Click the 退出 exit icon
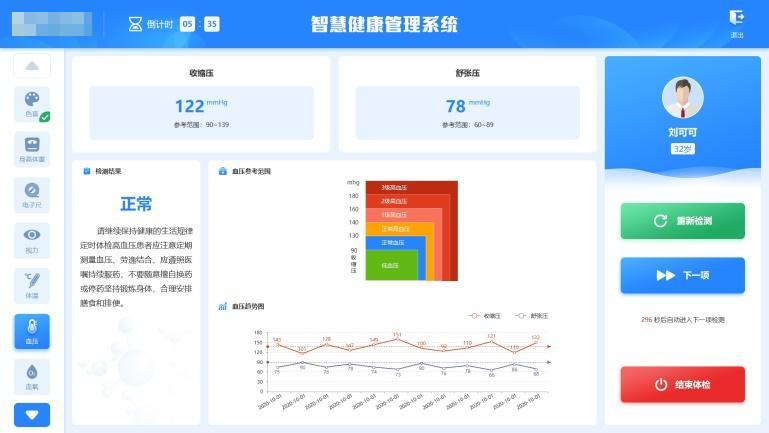The width and height of the screenshot is (769, 433). 737,23
